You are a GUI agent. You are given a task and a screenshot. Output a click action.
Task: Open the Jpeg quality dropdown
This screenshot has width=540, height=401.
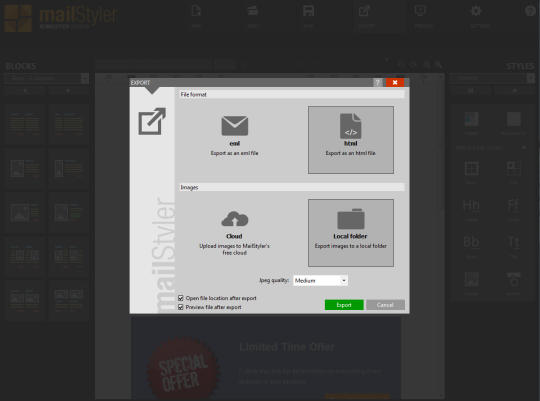click(320, 280)
